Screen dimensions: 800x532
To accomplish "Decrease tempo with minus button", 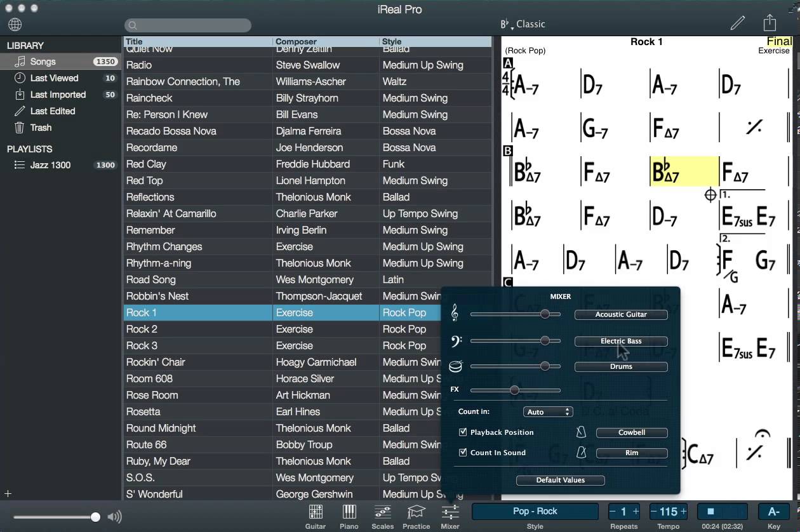I will click(x=654, y=512).
